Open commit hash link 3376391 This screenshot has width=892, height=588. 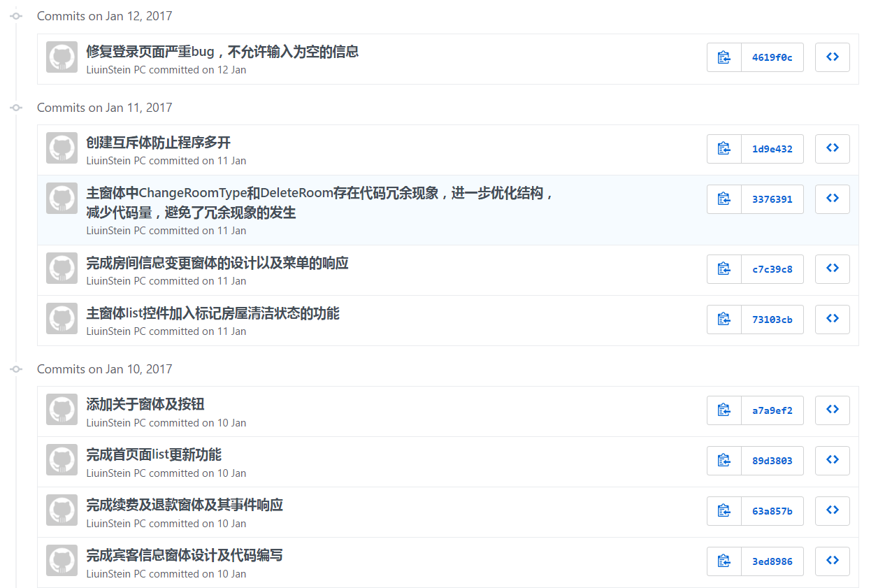coord(772,199)
